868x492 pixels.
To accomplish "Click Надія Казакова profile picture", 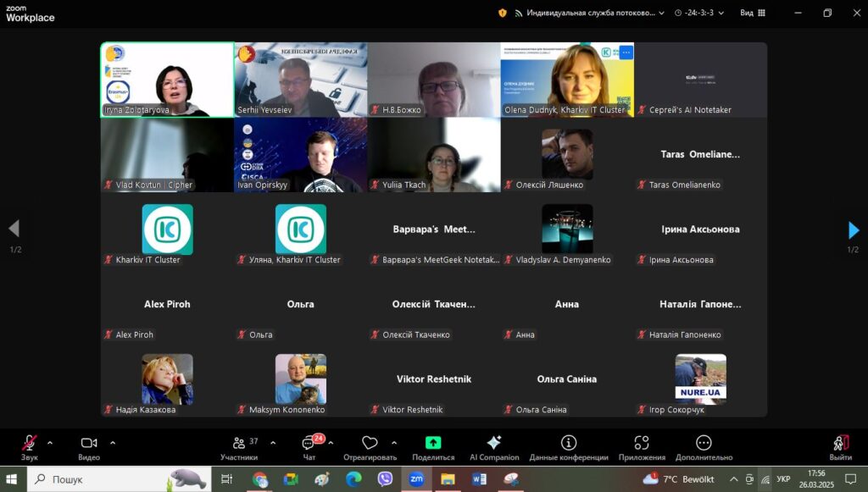I will tap(168, 379).
